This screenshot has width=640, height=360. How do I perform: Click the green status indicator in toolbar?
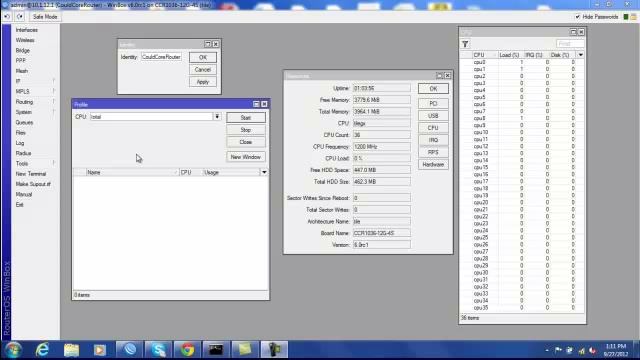[626, 17]
